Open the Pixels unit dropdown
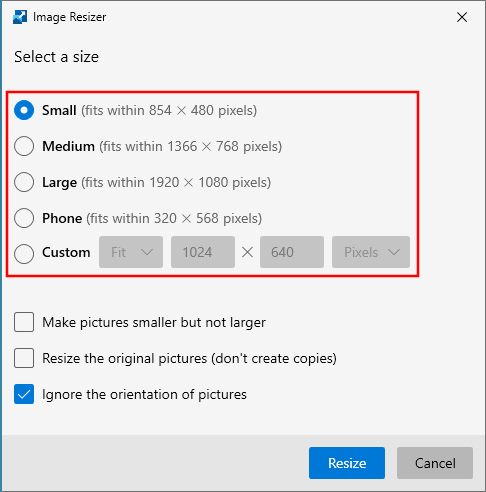This screenshot has width=486, height=492. [371, 252]
